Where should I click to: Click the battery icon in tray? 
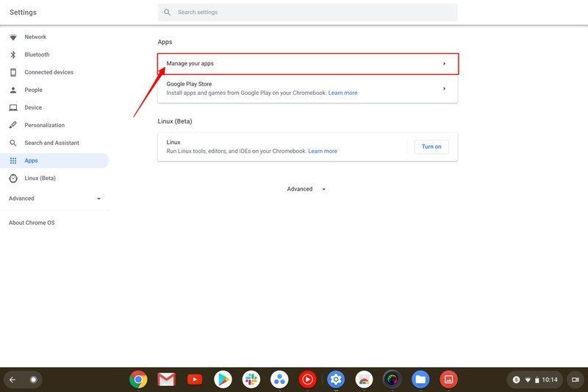tap(537, 380)
